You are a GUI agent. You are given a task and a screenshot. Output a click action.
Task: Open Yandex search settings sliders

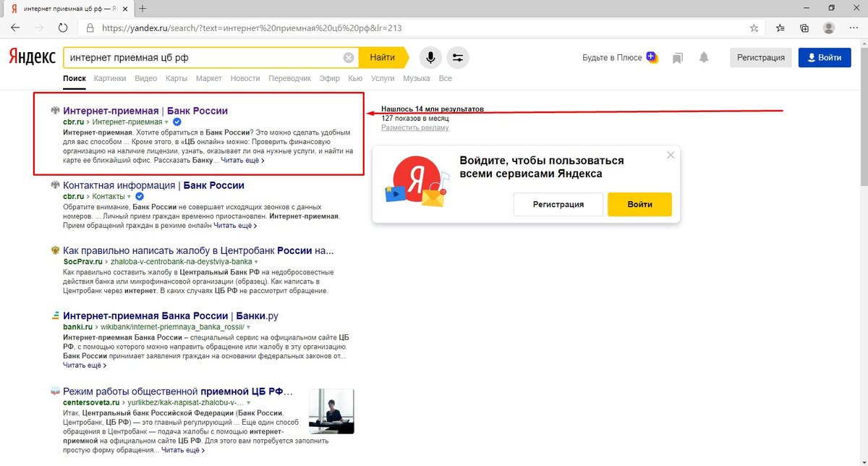pyautogui.click(x=458, y=57)
